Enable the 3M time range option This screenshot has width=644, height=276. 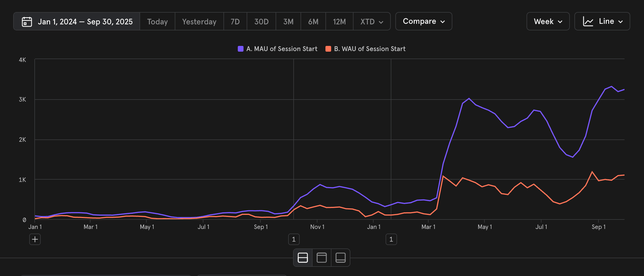(288, 21)
